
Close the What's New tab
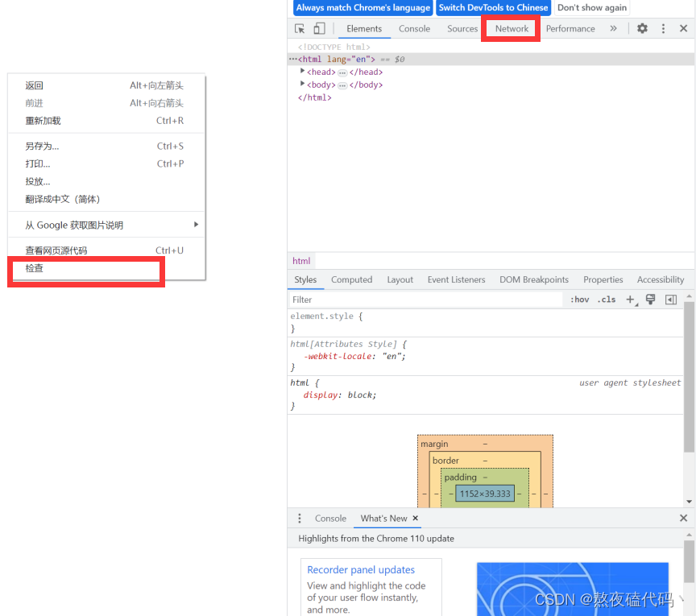(x=416, y=519)
